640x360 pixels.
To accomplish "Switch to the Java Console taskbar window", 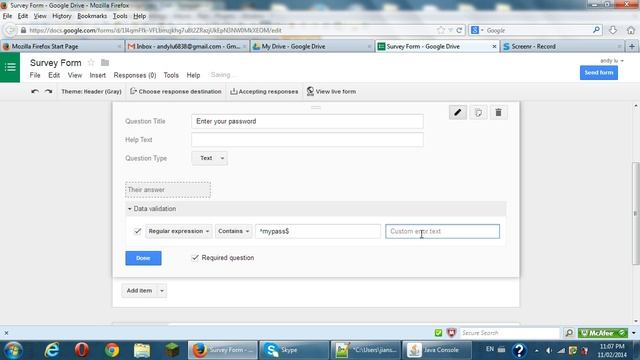I will (437, 350).
